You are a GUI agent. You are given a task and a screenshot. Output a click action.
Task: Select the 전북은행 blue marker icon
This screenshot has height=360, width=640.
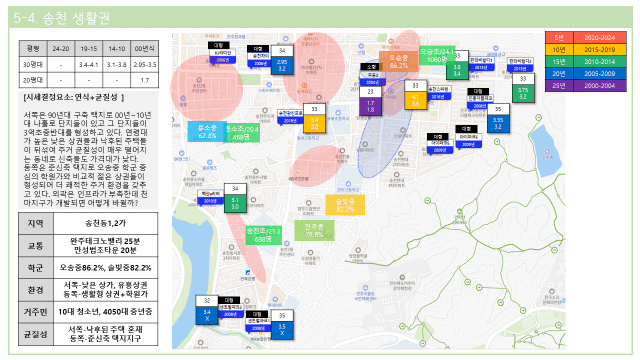coord(248,272)
